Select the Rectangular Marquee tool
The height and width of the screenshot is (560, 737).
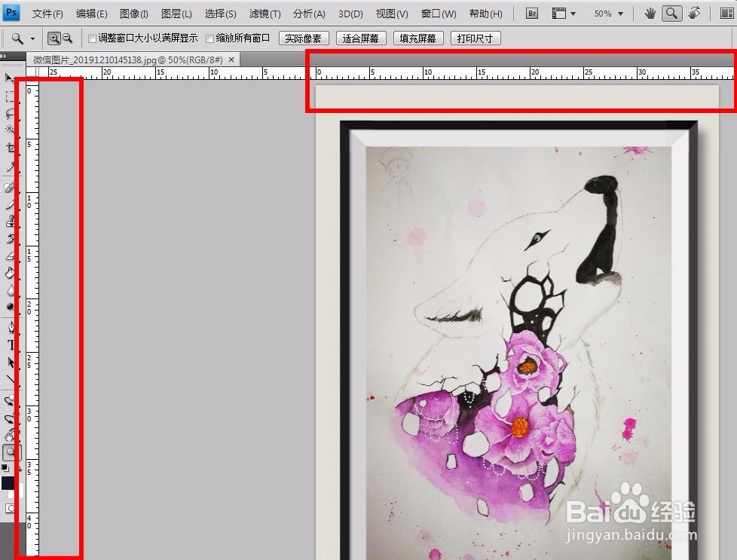click(x=9, y=96)
